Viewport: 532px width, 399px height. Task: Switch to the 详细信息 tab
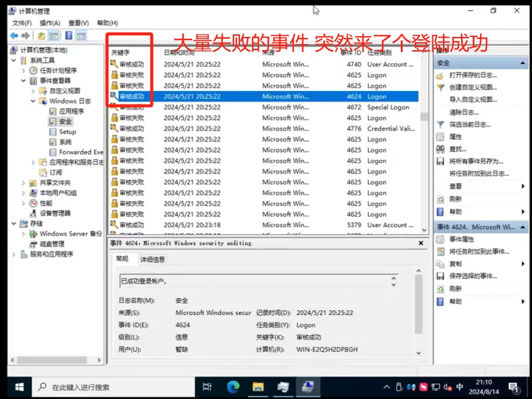[x=152, y=259]
